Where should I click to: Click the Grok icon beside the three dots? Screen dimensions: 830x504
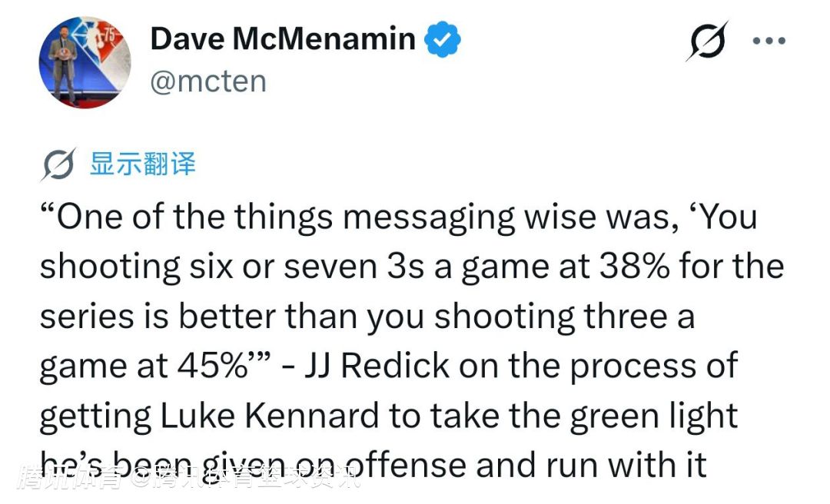[x=706, y=41]
